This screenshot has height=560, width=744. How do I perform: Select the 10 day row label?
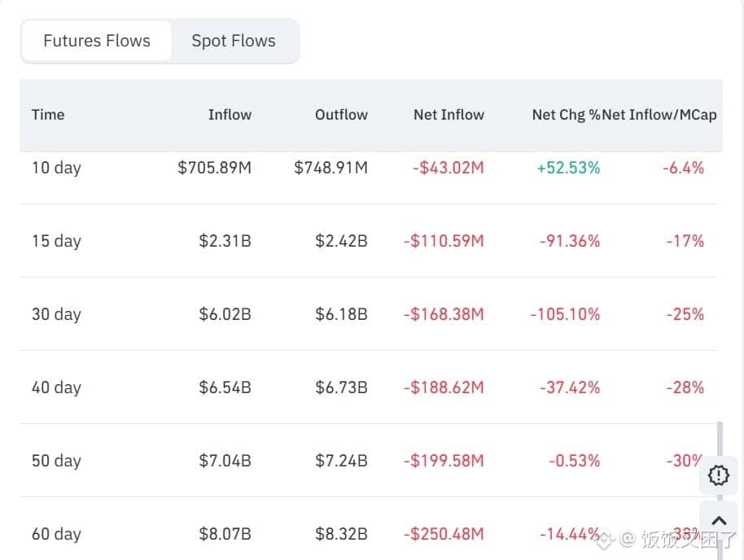point(56,168)
